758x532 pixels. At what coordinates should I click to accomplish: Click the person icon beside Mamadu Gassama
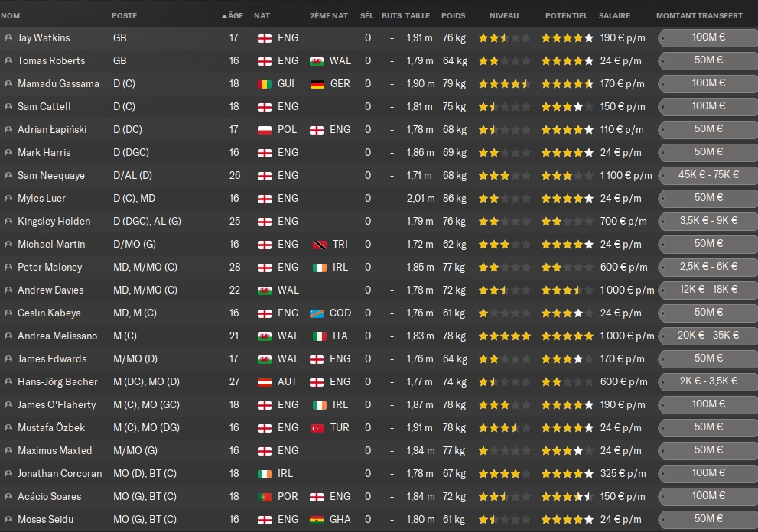(x=8, y=83)
